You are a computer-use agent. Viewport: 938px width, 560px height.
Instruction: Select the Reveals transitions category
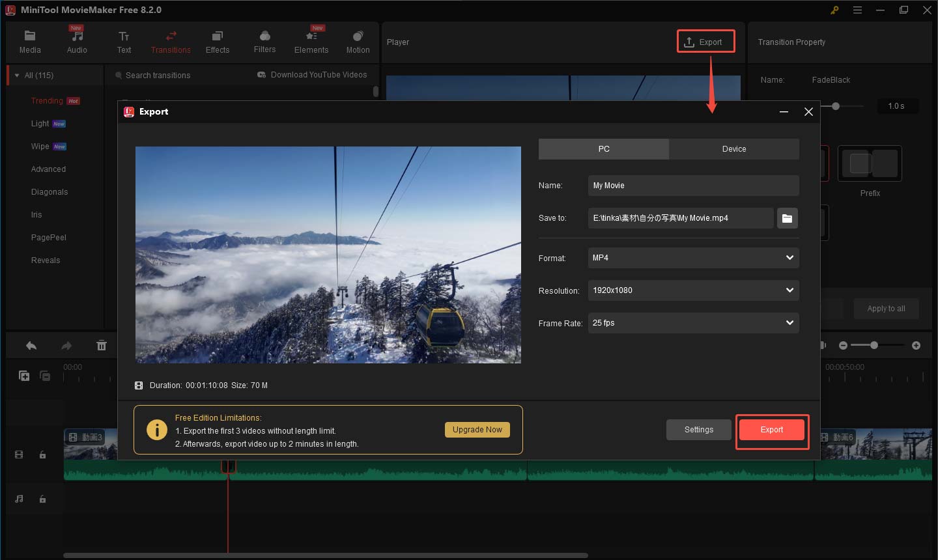[46, 260]
